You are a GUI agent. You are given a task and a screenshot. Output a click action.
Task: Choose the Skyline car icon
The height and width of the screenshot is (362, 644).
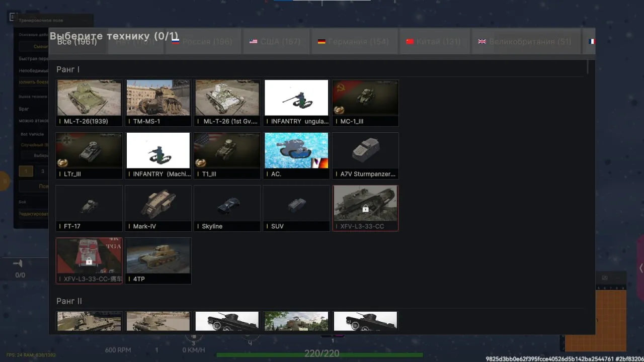(x=227, y=208)
